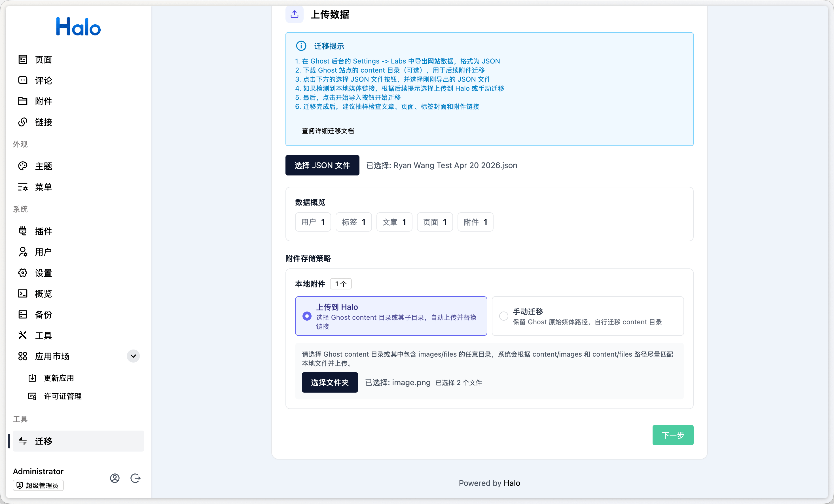Select the 手动迁移 radio option
Screen dimensions: 834x504
503,316
